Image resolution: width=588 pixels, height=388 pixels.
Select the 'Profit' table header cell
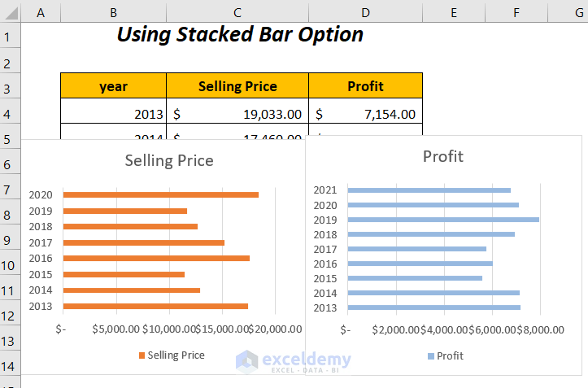pyautogui.click(x=365, y=86)
